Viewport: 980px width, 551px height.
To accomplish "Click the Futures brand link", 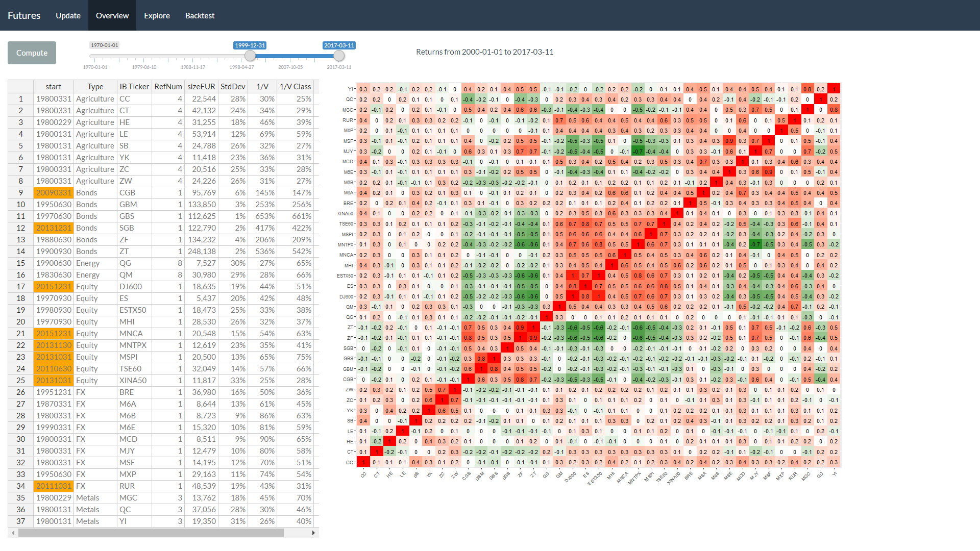I will pos(24,15).
